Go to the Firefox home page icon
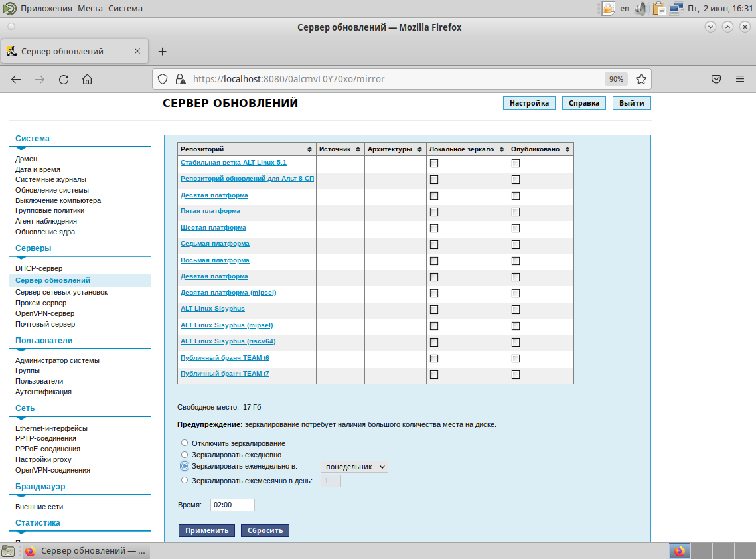 [87, 79]
